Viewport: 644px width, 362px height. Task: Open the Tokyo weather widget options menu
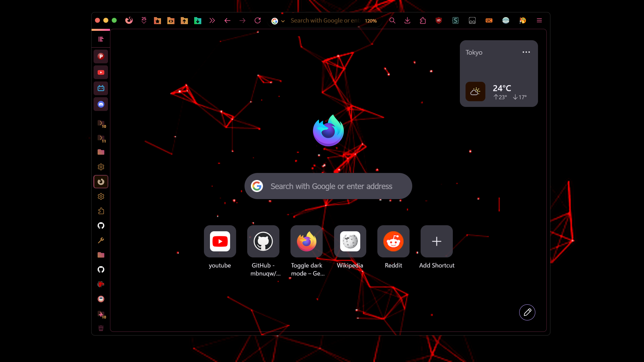coord(526,52)
